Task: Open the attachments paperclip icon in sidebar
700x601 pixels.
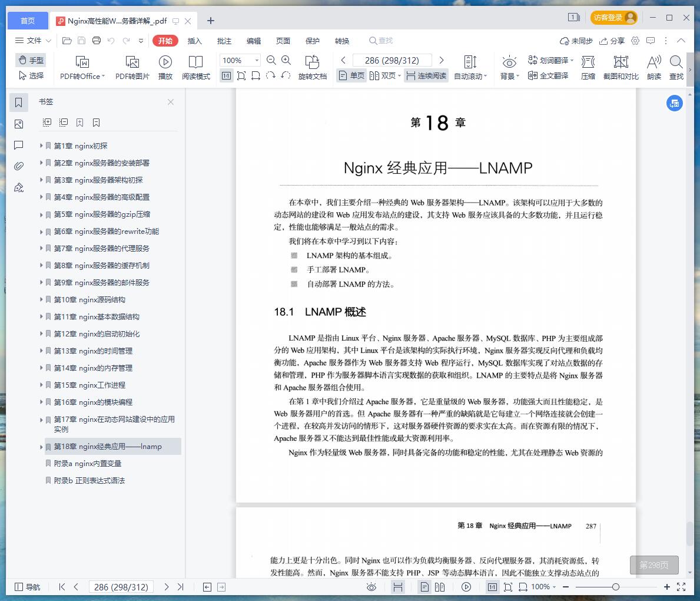Action: click(x=19, y=166)
